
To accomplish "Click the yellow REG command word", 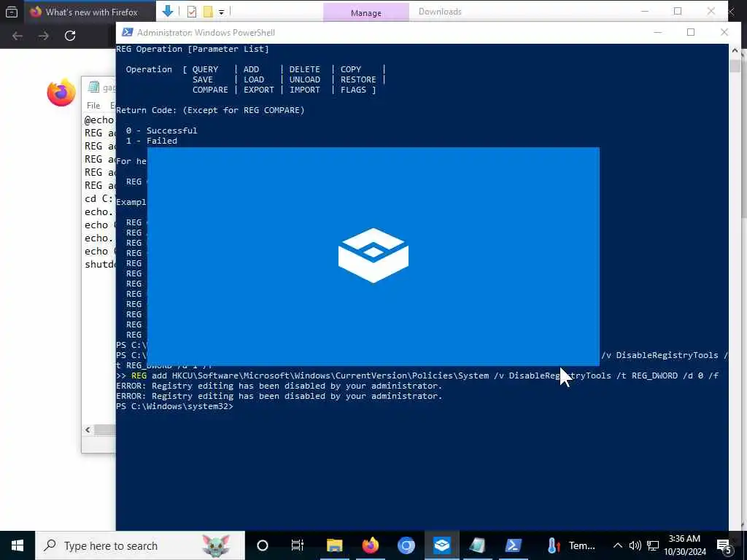I will pyautogui.click(x=139, y=376).
